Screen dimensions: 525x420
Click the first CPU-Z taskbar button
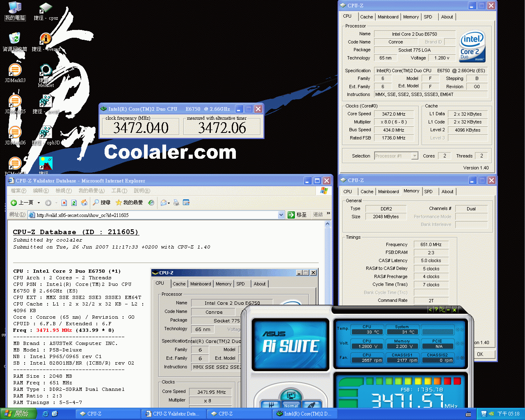[107, 414]
